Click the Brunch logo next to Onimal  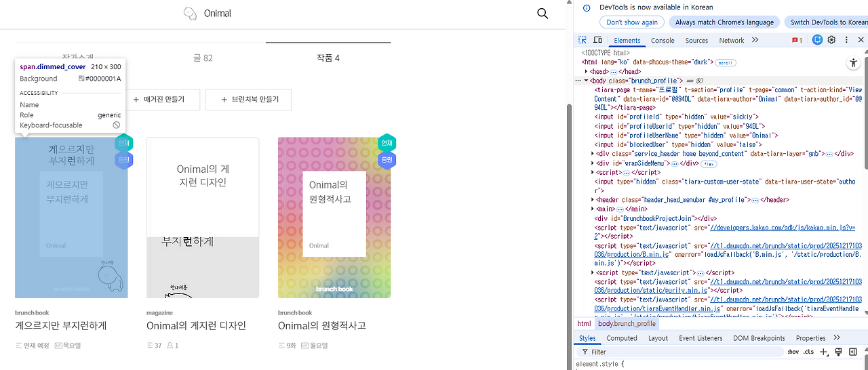[x=190, y=14]
